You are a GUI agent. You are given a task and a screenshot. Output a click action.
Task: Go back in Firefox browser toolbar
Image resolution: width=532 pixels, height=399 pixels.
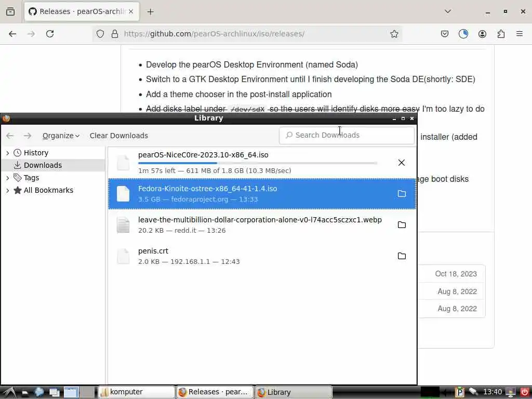coord(12,34)
